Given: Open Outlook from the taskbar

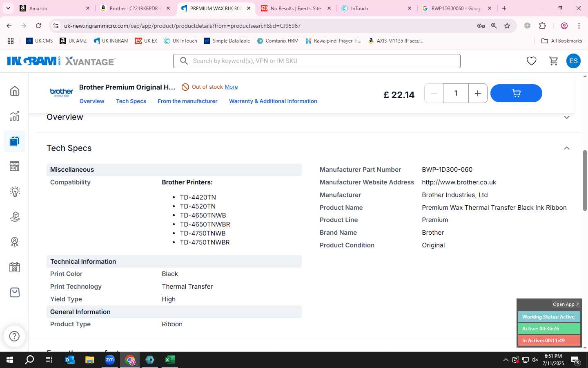Looking at the screenshot, I should coord(69,360).
